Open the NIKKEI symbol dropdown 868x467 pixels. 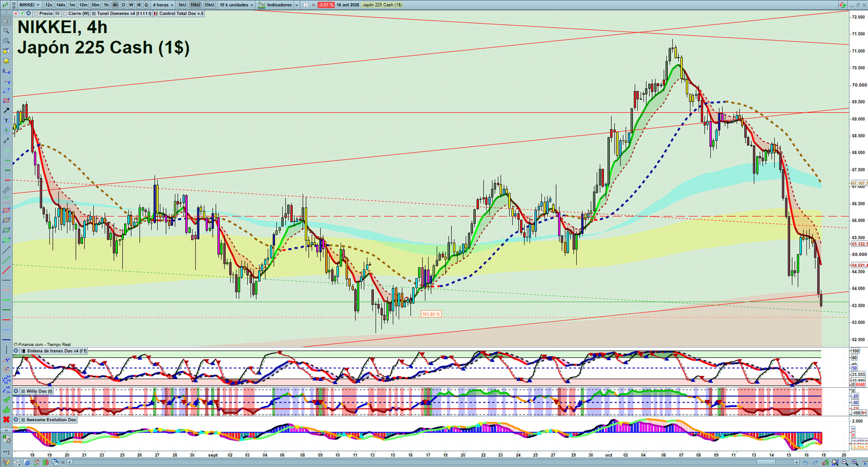(x=29, y=5)
